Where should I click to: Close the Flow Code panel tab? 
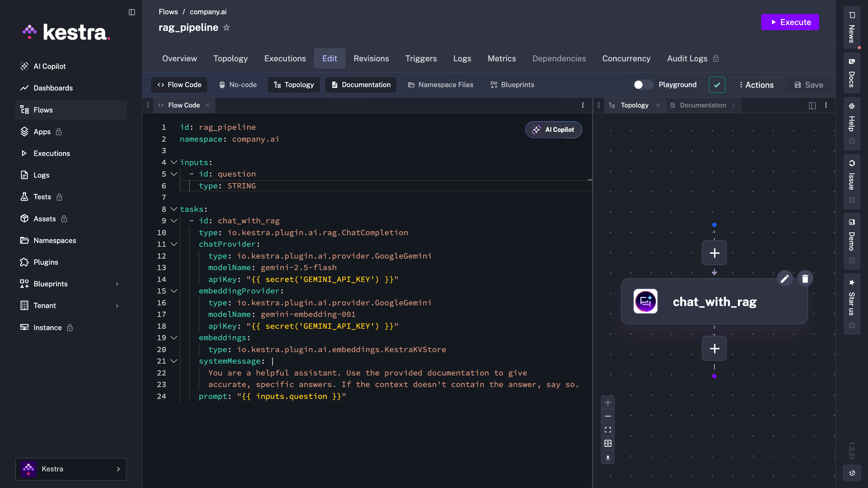(x=208, y=105)
